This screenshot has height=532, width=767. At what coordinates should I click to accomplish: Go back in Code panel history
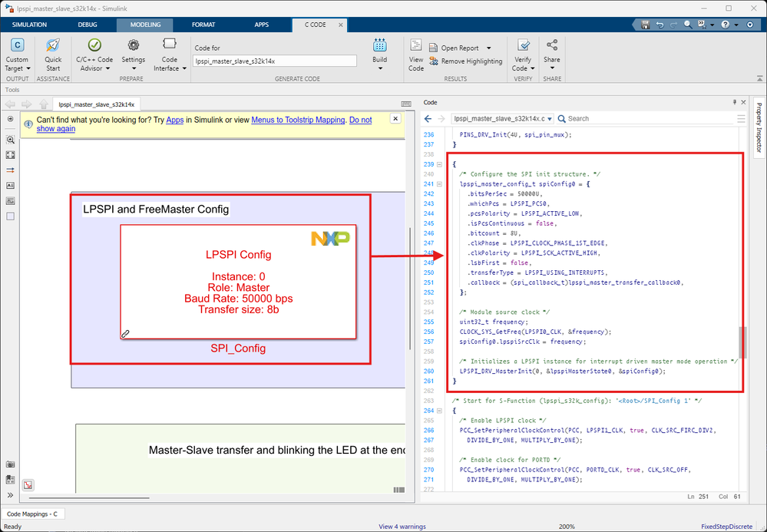click(x=428, y=118)
